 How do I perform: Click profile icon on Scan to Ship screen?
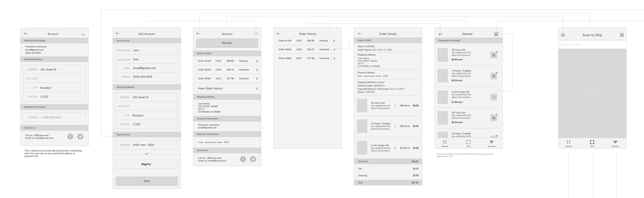coord(563,35)
